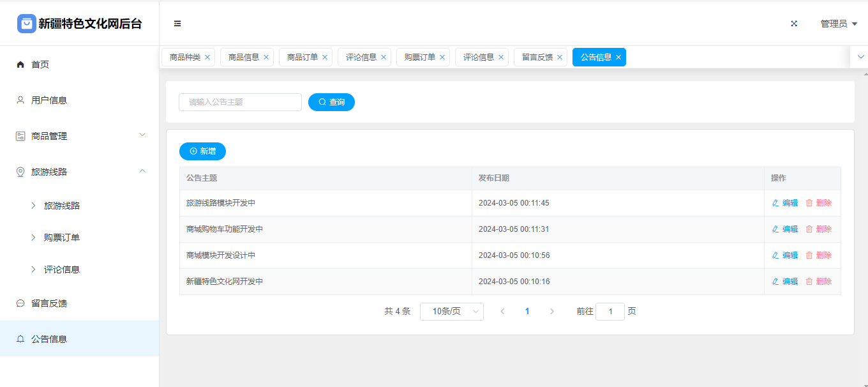Viewport: 868px width, 387px height.
Task: Go to the next page arrow
Action: [x=552, y=312]
